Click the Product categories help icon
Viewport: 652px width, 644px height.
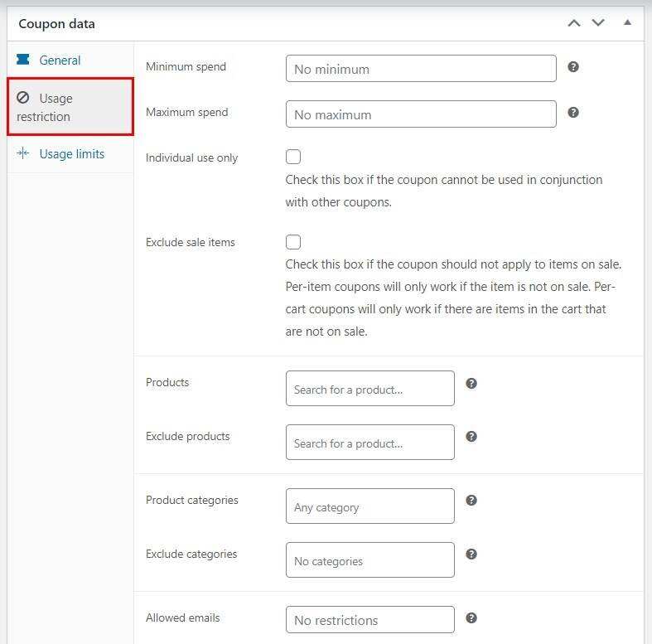pos(471,500)
